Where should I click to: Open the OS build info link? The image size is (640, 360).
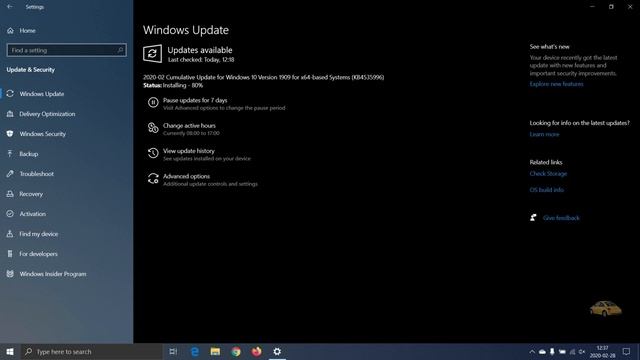tap(547, 190)
